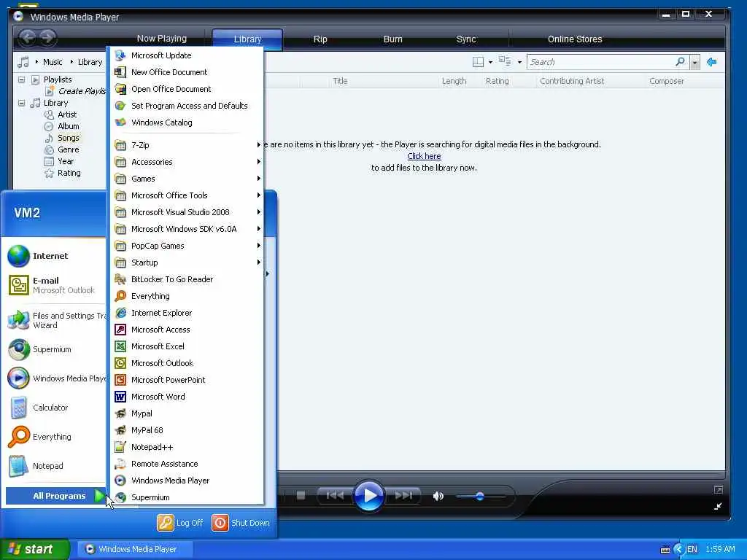The height and width of the screenshot is (560, 747).
Task: Expand the Games submenu
Action: click(x=187, y=179)
